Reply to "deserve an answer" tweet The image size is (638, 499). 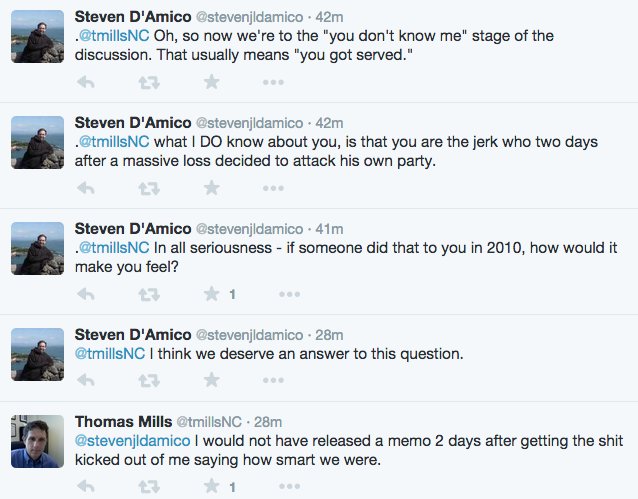(86, 381)
